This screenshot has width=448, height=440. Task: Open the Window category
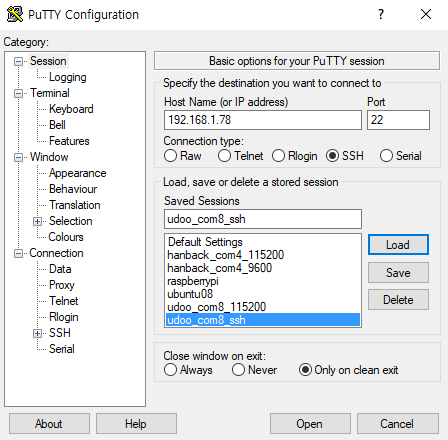[49, 157]
